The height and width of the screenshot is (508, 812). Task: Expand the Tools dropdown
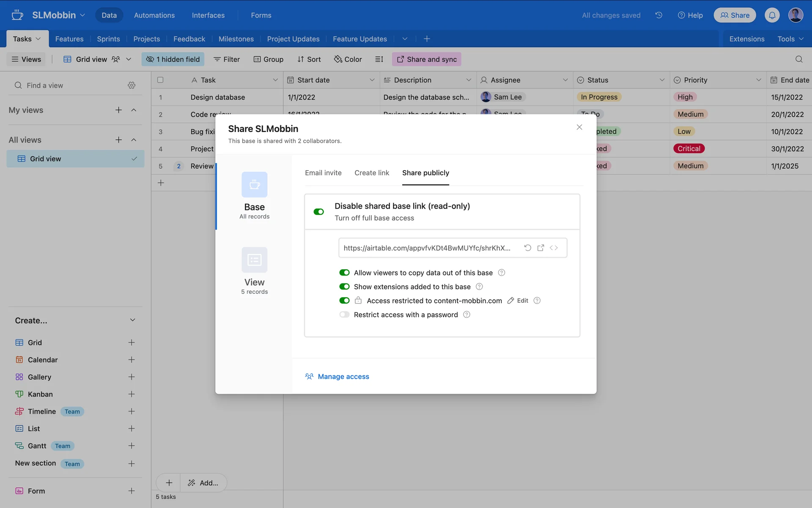click(790, 39)
